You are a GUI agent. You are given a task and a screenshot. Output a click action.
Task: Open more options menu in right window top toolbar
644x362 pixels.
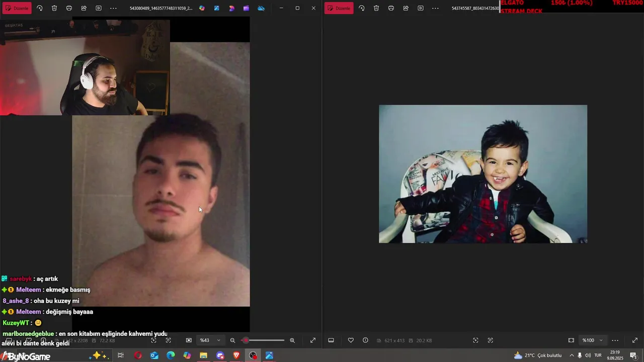click(x=435, y=8)
